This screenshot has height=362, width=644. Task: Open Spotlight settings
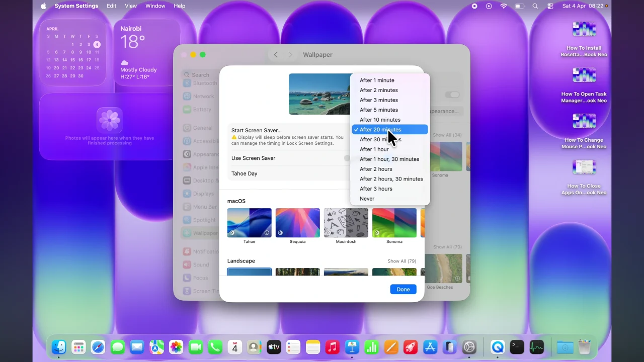point(203,220)
